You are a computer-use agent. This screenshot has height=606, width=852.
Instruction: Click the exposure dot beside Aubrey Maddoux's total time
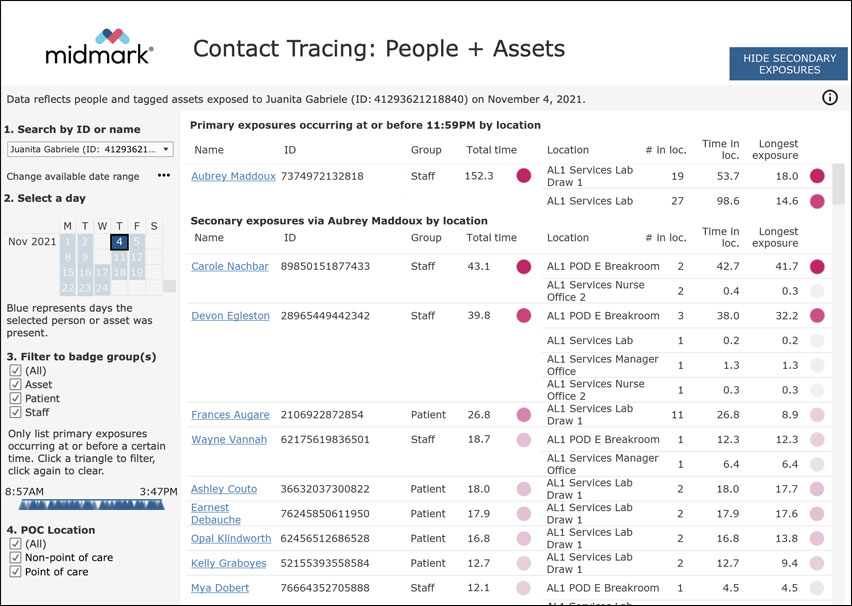(524, 176)
